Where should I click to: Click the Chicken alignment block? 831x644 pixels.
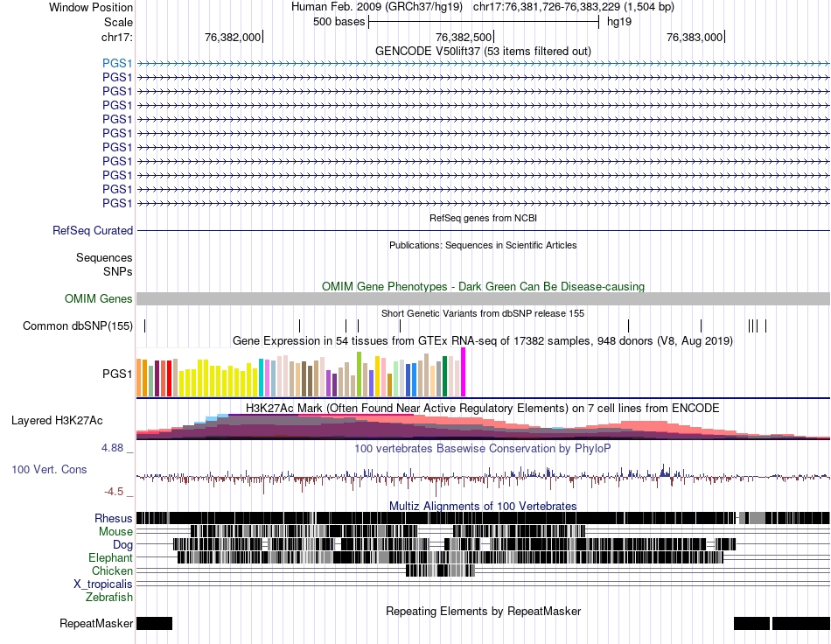click(440, 570)
